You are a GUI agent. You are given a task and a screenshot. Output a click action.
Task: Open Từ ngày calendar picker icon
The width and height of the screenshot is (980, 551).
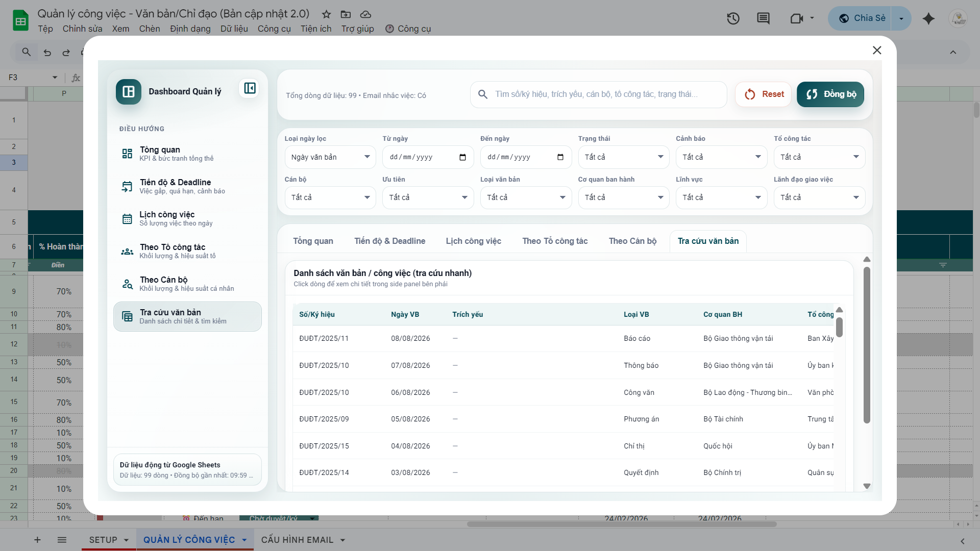pos(462,157)
